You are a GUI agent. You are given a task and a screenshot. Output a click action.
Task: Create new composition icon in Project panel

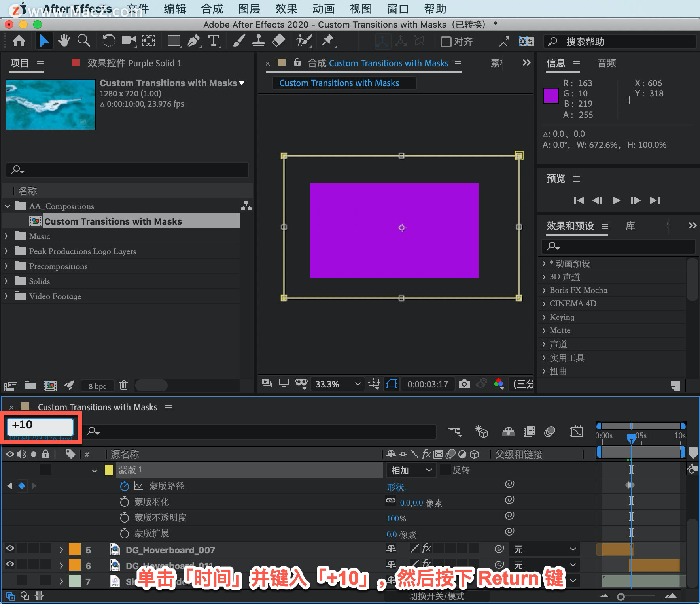[x=50, y=385]
